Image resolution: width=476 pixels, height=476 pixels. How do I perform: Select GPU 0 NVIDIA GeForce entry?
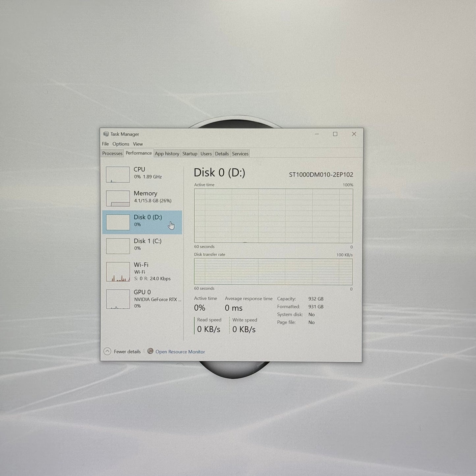[142, 299]
